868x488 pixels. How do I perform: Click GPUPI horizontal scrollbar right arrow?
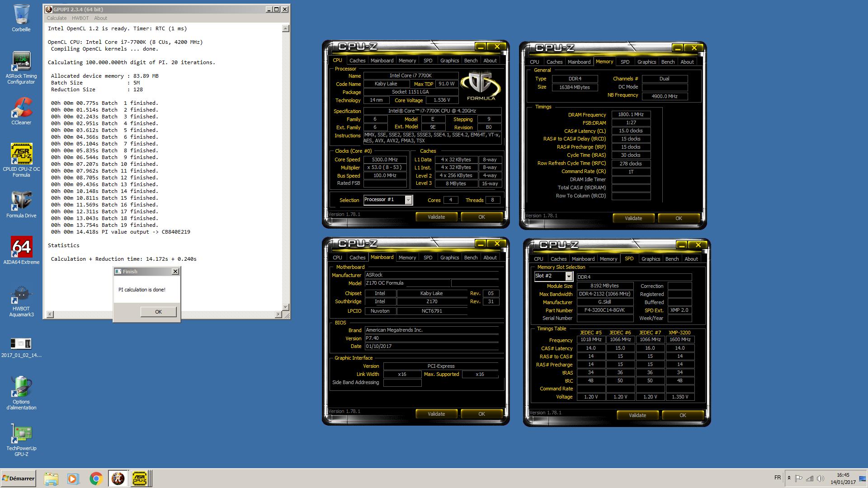(x=278, y=314)
